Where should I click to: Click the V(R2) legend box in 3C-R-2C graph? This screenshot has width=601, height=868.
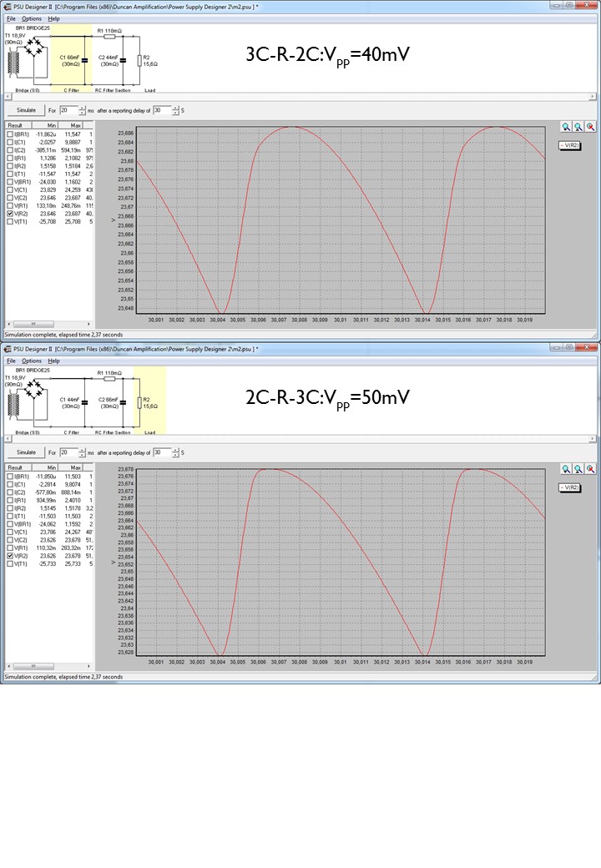(569, 145)
